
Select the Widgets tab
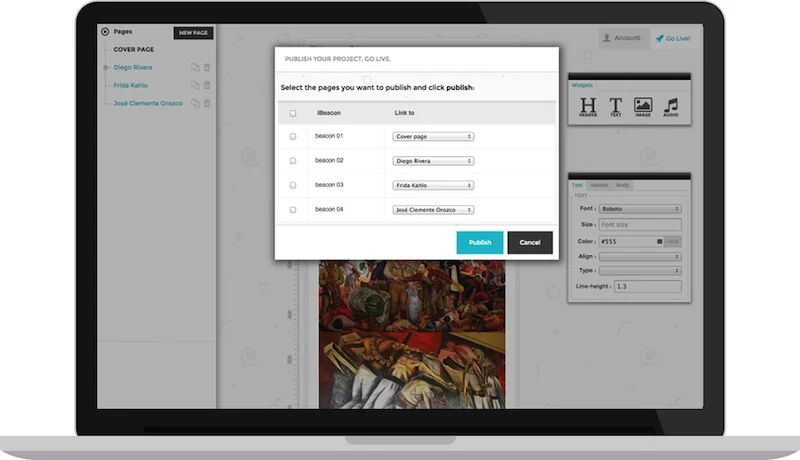tap(582, 85)
